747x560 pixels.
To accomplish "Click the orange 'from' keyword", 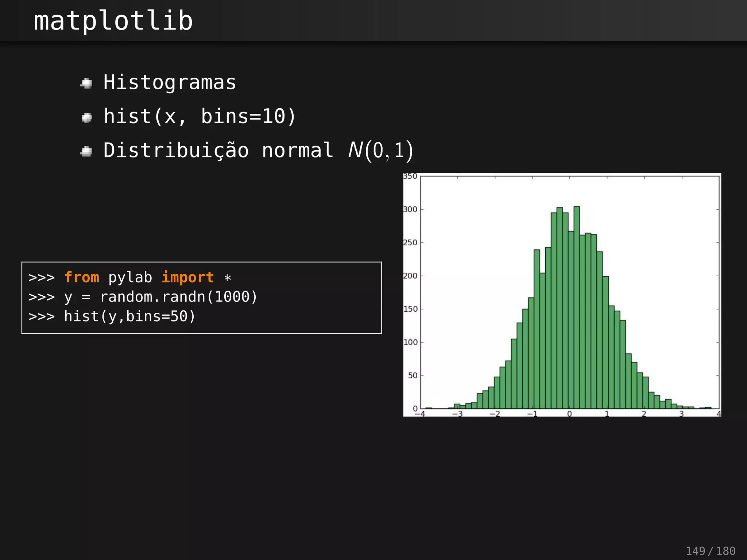I will (x=82, y=277).
